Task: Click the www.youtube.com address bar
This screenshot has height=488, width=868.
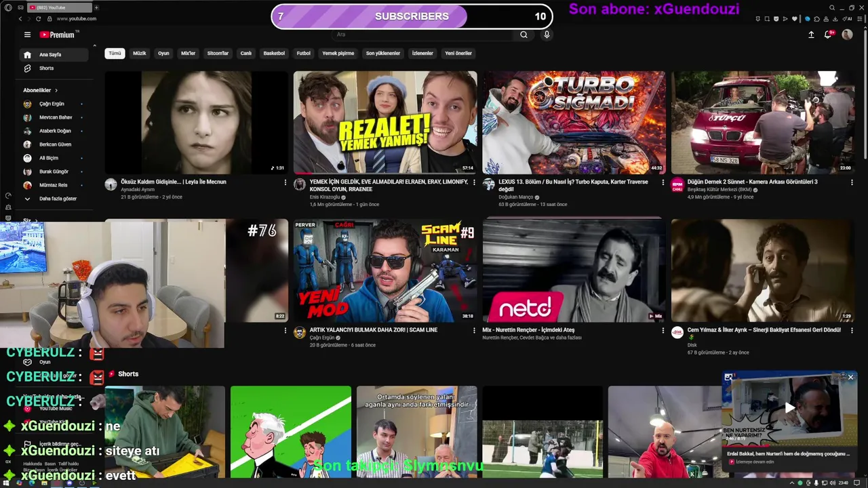Action: pyautogui.click(x=76, y=19)
